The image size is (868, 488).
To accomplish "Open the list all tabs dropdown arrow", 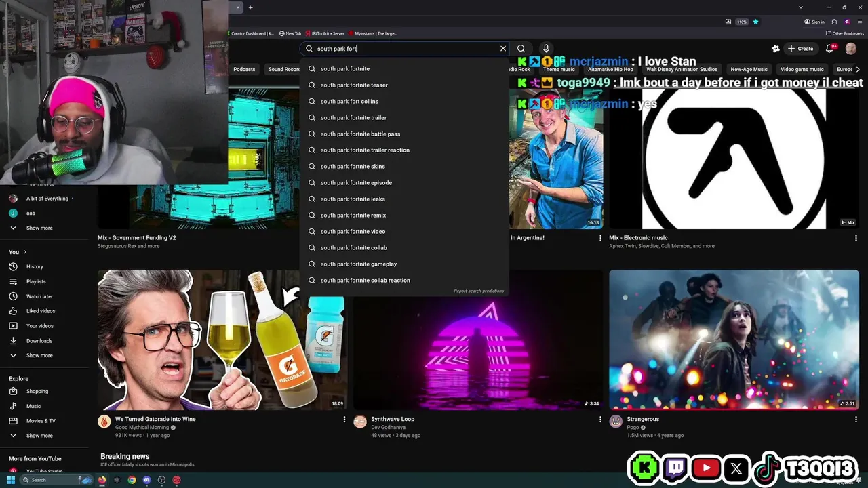I will (x=801, y=7).
